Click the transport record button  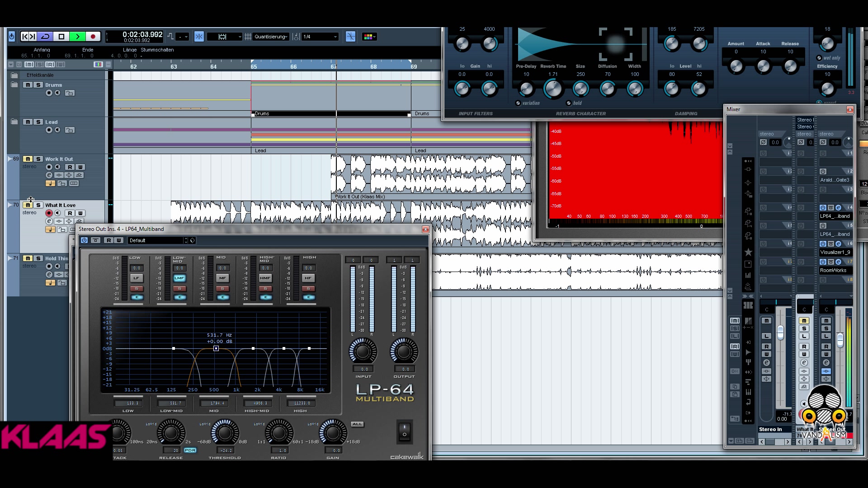tap(93, 37)
